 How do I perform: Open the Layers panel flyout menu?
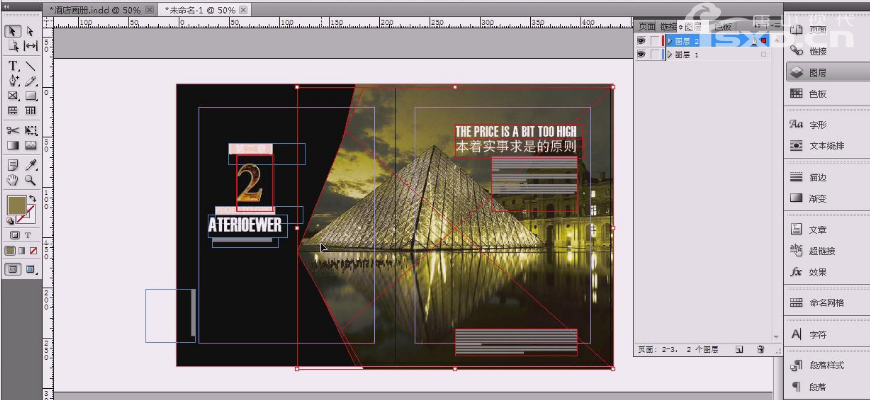click(x=772, y=26)
